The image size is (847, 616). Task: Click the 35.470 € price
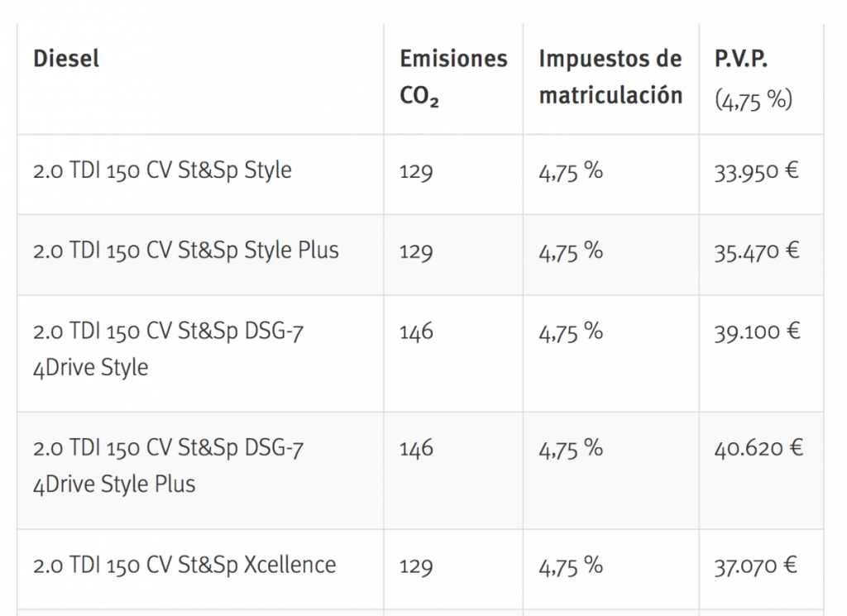(x=757, y=251)
